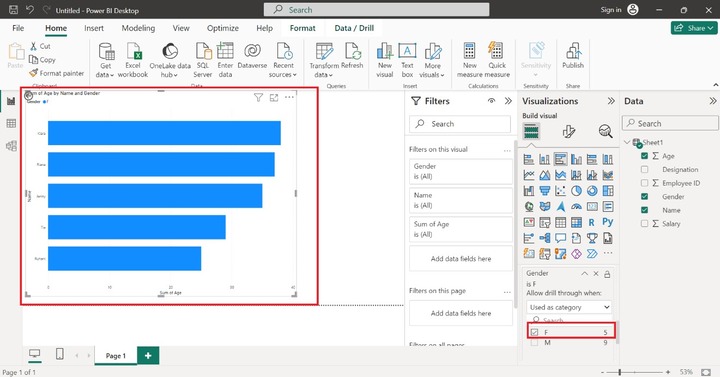The height and width of the screenshot is (377, 720).
Task: Open the visual's filter icon in the header
Action: coord(259,97)
